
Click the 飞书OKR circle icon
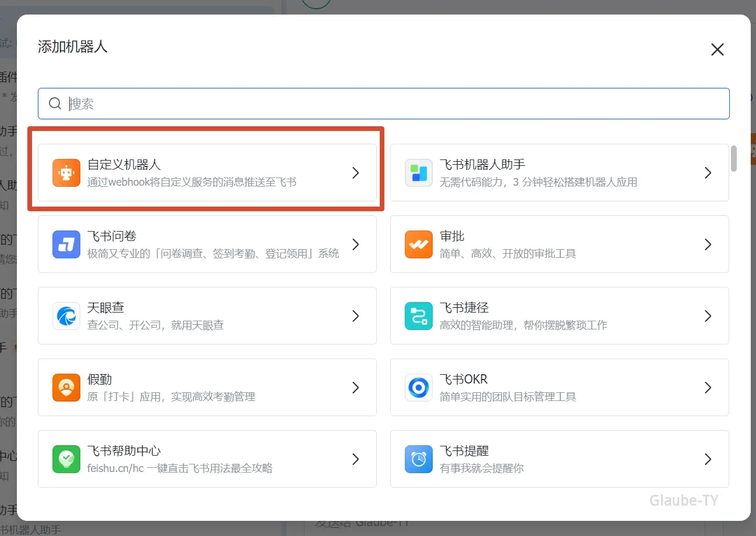coord(419,388)
